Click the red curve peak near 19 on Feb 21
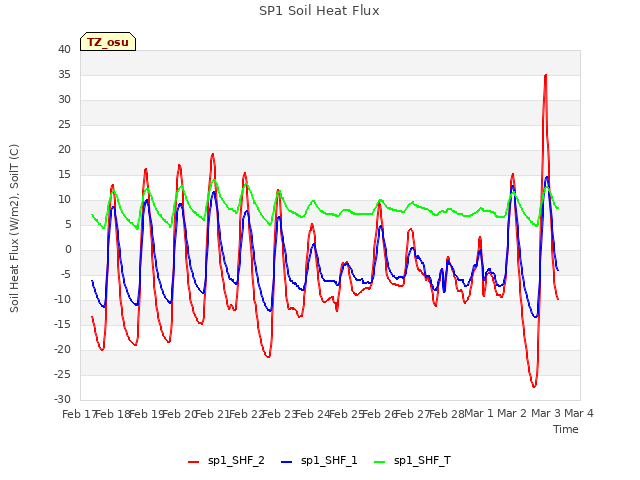 [213, 154]
